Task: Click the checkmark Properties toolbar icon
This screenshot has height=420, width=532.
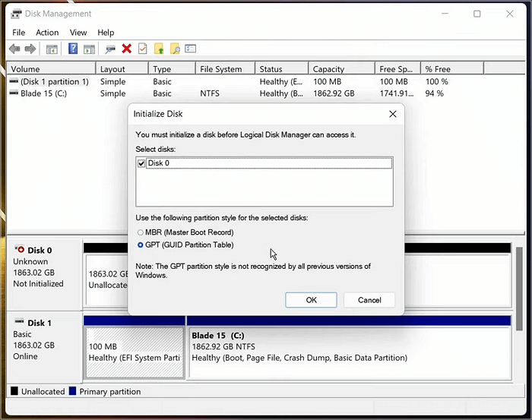Action: click(x=142, y=49)
